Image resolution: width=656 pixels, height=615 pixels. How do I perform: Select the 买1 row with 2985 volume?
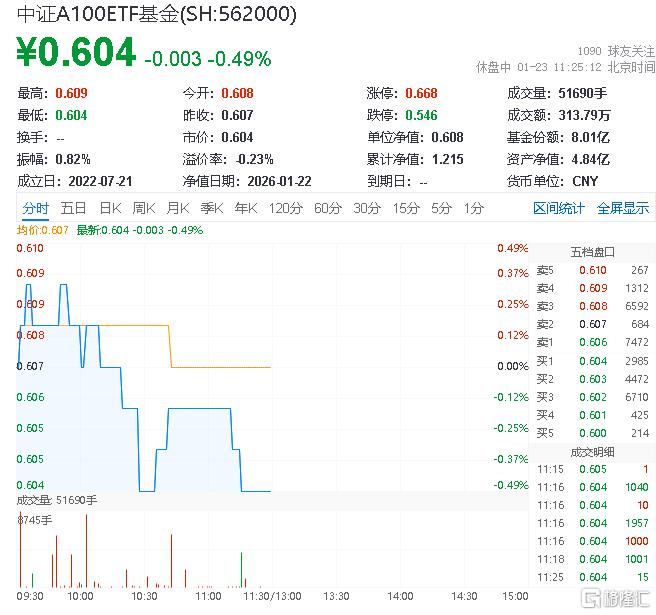click(x=593, y=361)
